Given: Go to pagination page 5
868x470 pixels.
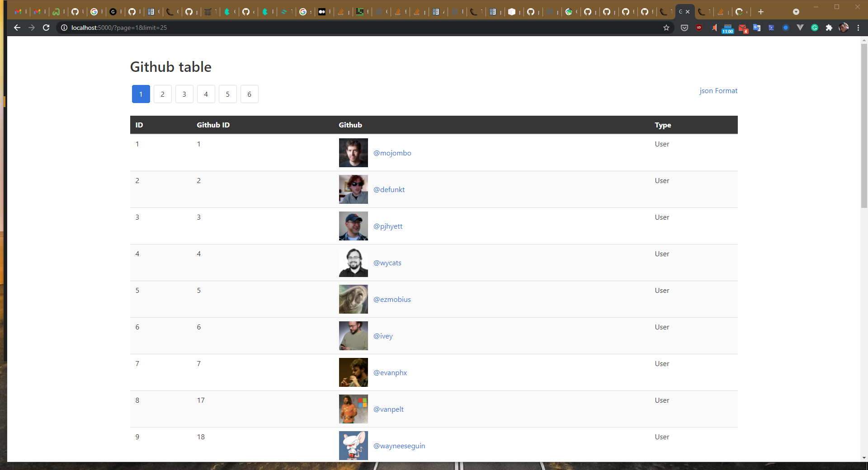Looking at the screenshot, I should coord(228,94).
